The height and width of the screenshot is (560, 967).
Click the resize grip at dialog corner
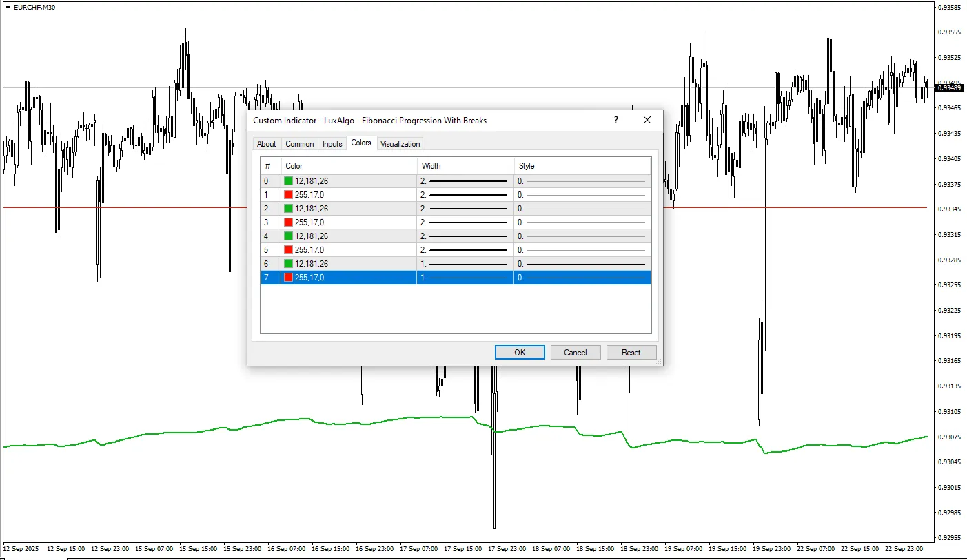(658, 361)
